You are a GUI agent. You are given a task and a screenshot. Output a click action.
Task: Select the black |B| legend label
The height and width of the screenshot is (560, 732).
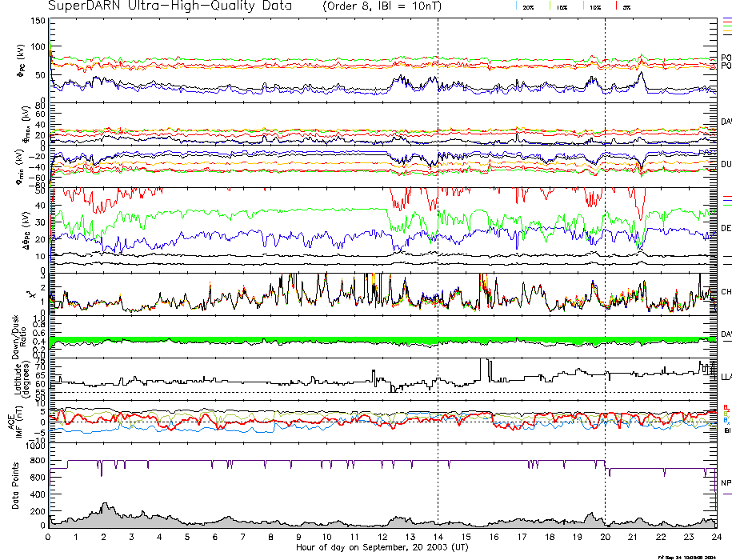(x=726, y=430)
